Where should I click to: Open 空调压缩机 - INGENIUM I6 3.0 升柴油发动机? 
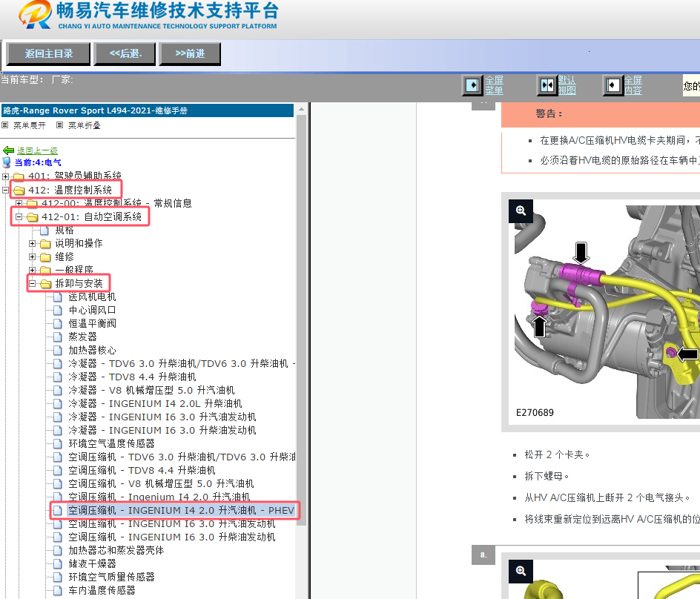tap(172, 537)
